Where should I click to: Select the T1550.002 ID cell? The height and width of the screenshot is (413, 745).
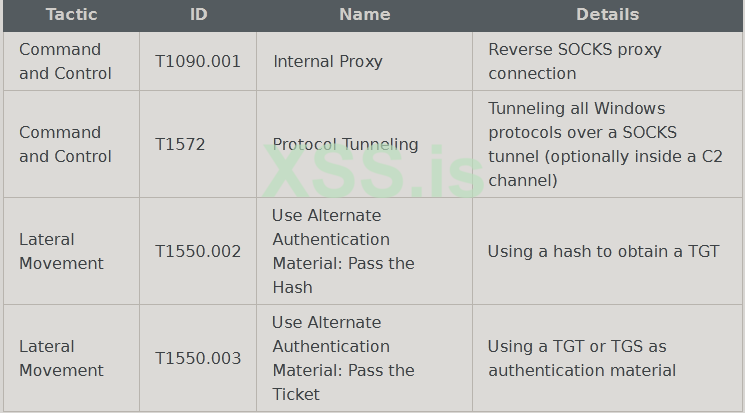coord(198,251)
